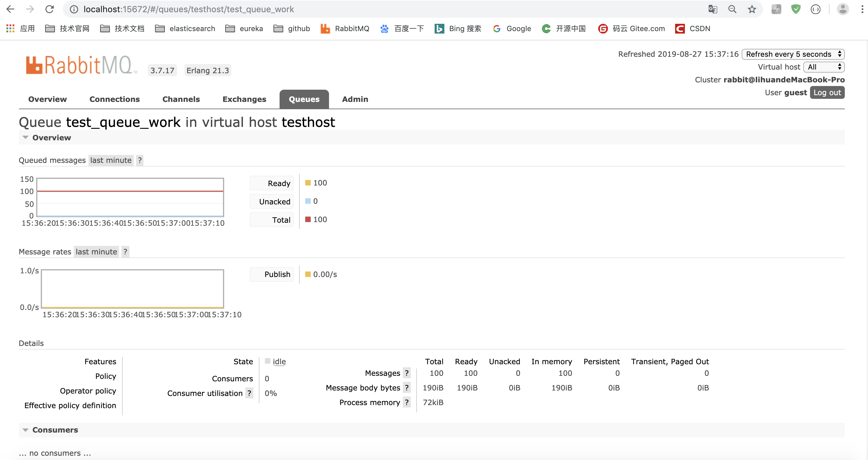Open the green shield extension icon
This screenshot has width=868, height=460.
pos(796,9)
